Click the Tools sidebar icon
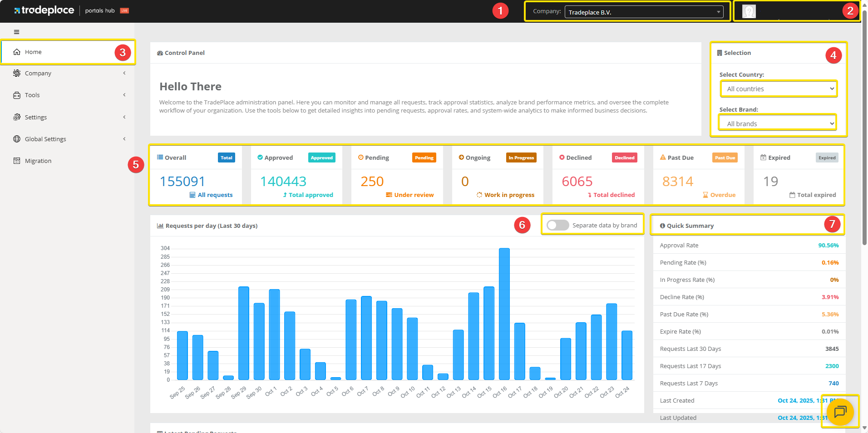The width and height of the screenshot is (868, 433). 17,95
